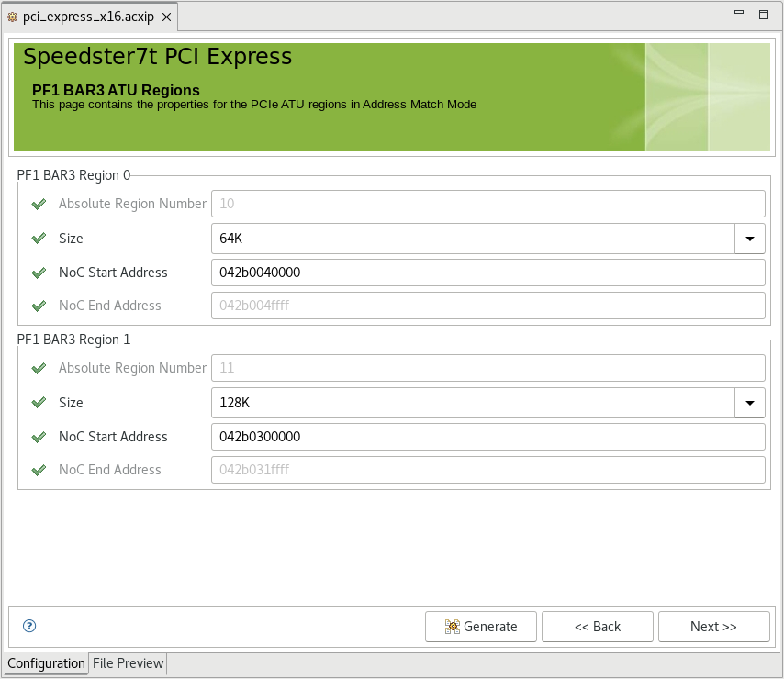Click the Region 1 Size combo box showing 128K

[x=473, y=403]
